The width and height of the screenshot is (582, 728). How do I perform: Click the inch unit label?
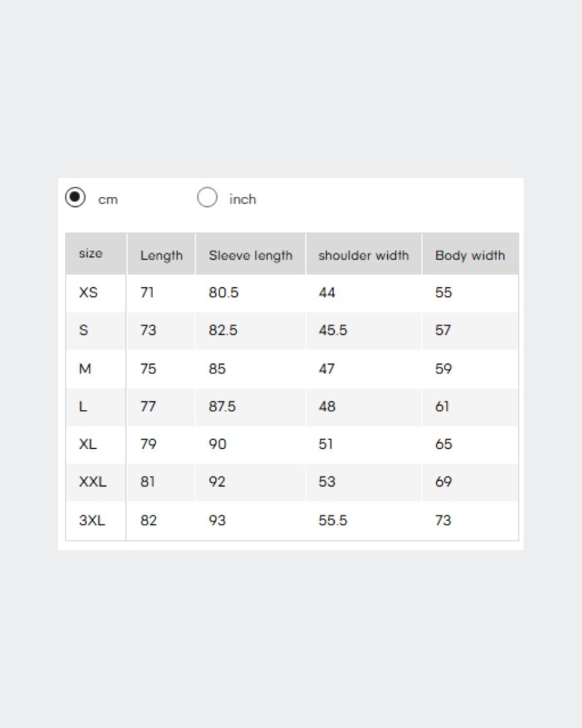pos(243,199)
